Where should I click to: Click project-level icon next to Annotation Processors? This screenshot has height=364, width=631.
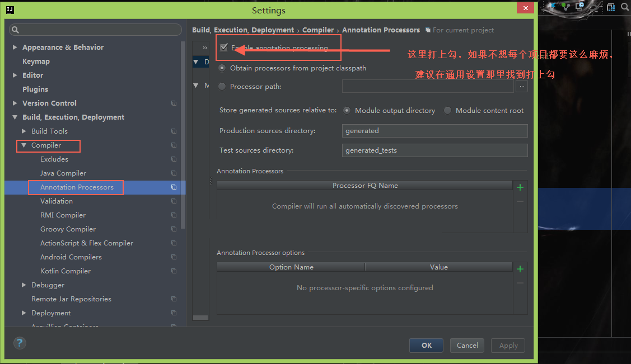pos(174,187)
